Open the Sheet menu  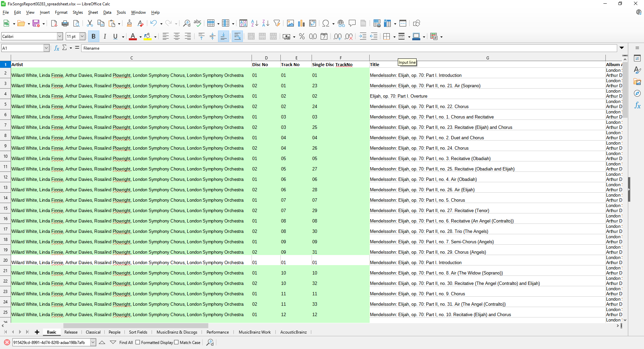point(93,12)
